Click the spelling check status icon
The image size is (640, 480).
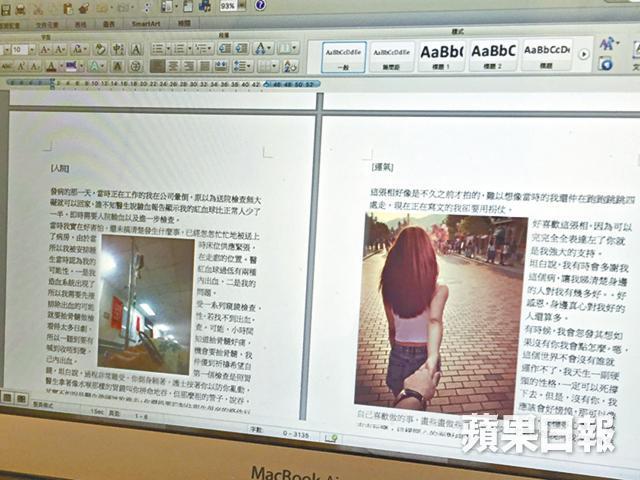(x=332, y=438)
